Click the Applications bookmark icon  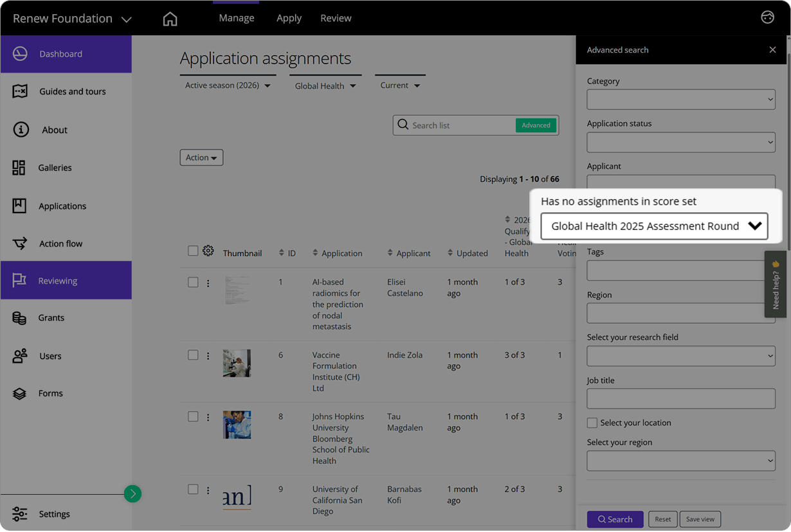point(19,206)
